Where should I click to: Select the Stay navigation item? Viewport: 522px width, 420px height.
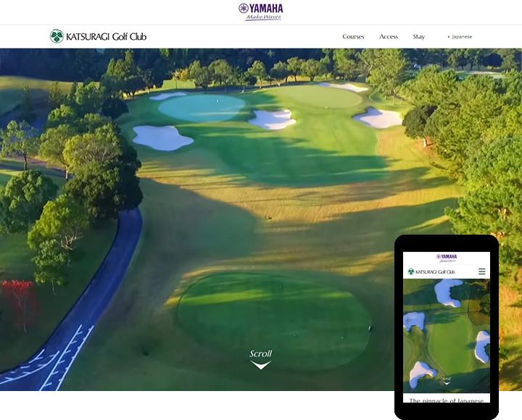tap(419, 37)
